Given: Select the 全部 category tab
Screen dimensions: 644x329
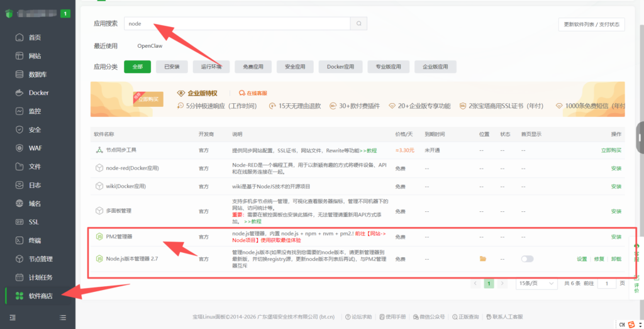Looking at the screenshot, I should [137, 67].
